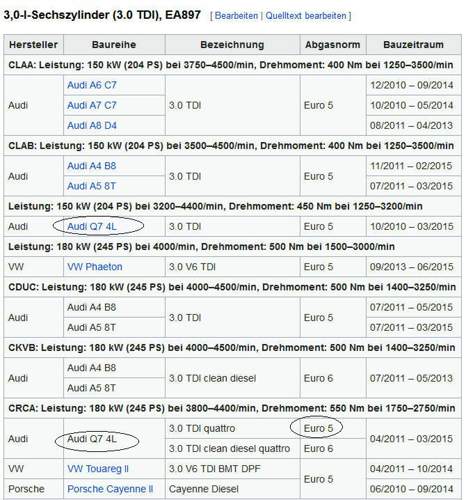466x500 pixels.
Task: Select the Bezeichnung column header
Action: coord(232,44)
